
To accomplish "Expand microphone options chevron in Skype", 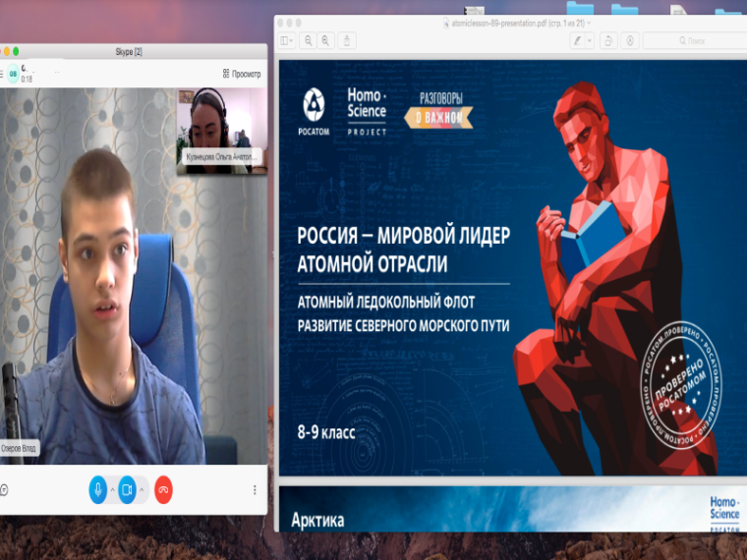I will 112,489.
